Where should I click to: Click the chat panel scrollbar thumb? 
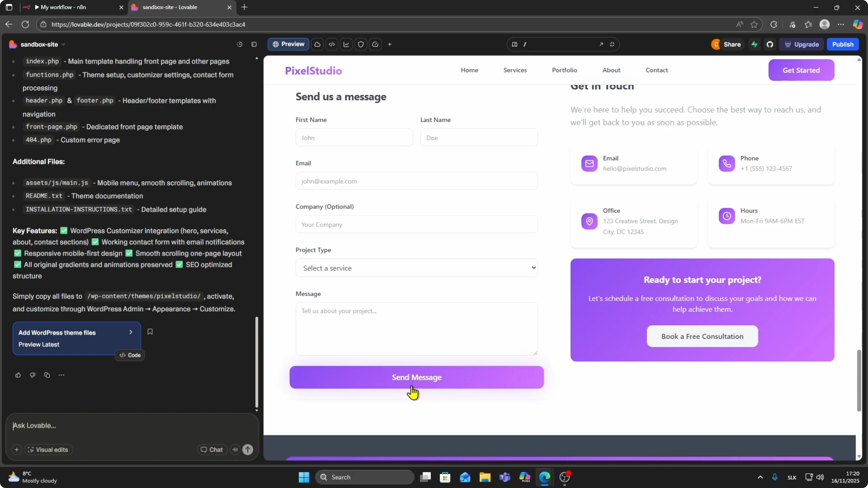[256, 362]
